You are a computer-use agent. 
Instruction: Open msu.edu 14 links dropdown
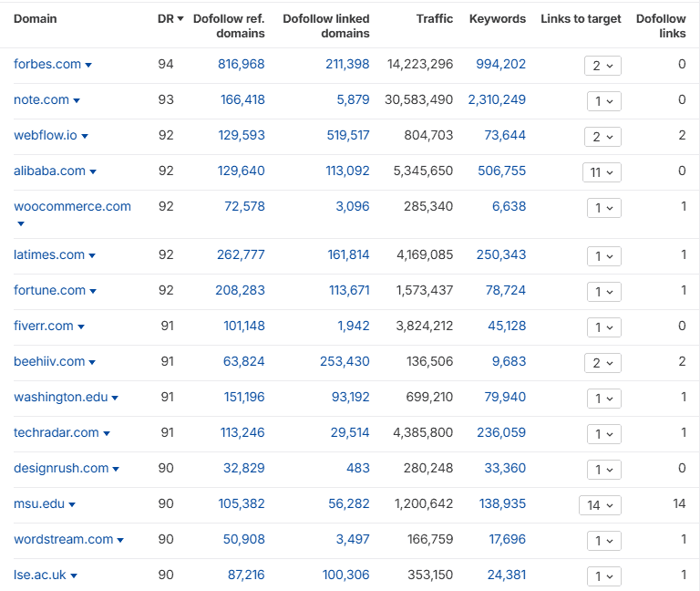pyautogui.click(x=600, y=505)
